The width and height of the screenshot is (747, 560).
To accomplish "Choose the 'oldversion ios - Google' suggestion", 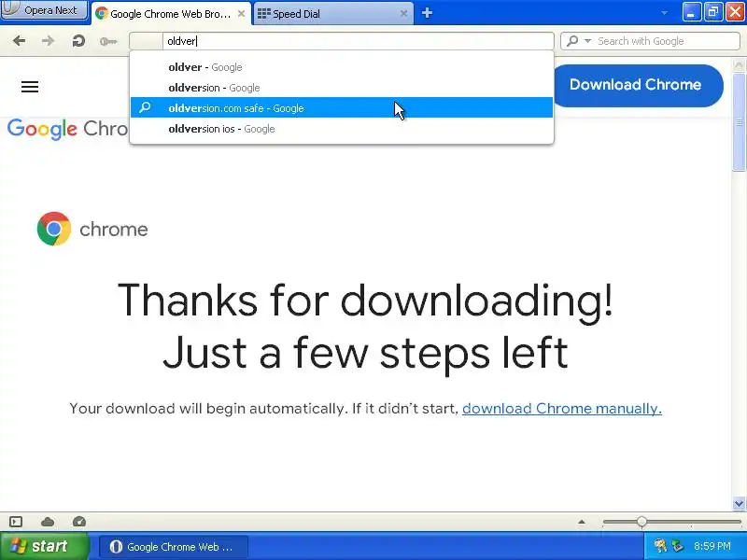I will (341, 129).
